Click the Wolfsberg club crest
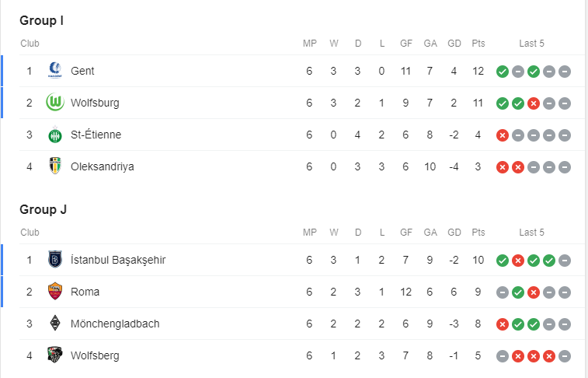 point(54,355)
